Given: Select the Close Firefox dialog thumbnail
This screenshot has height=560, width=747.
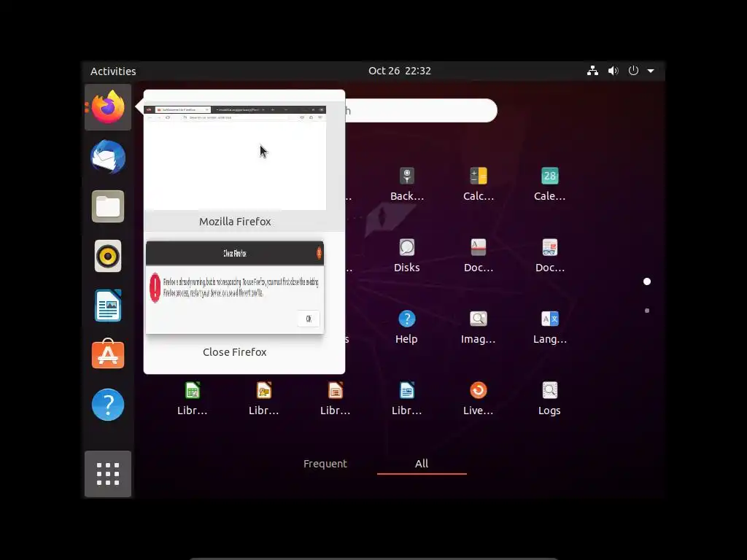Looking at the screenshot, I should click(235, 287).
